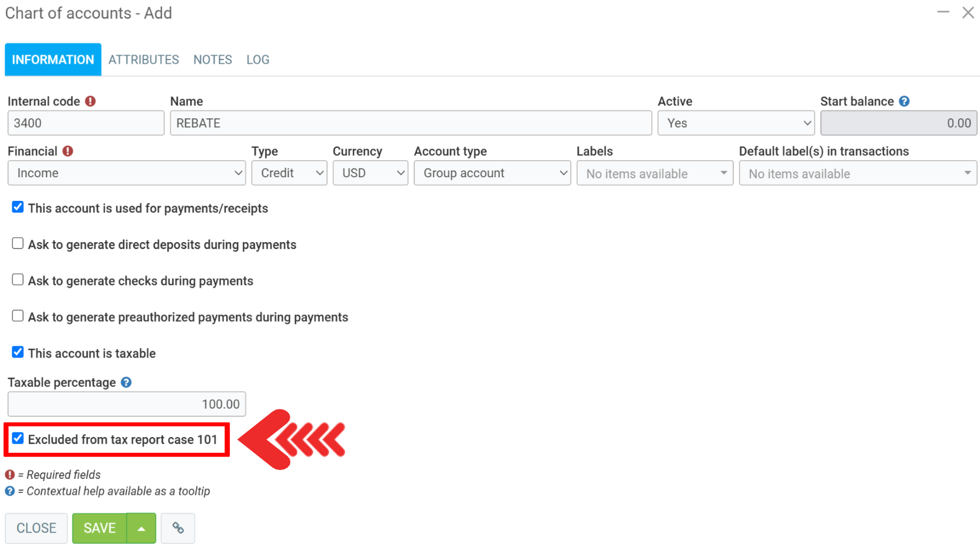Screen dimensions: 980x546
Task: Click the Close button
Action: point(37,528)
